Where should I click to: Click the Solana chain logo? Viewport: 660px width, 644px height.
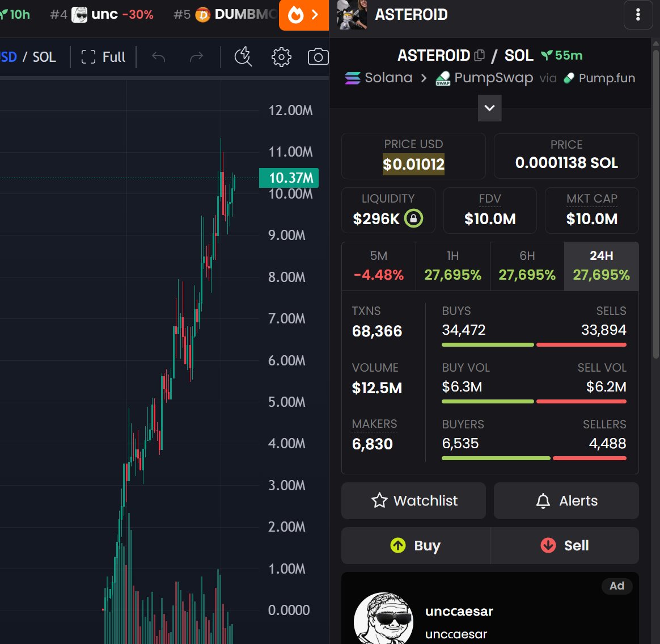pyautogui.click(x=352, y=78)
